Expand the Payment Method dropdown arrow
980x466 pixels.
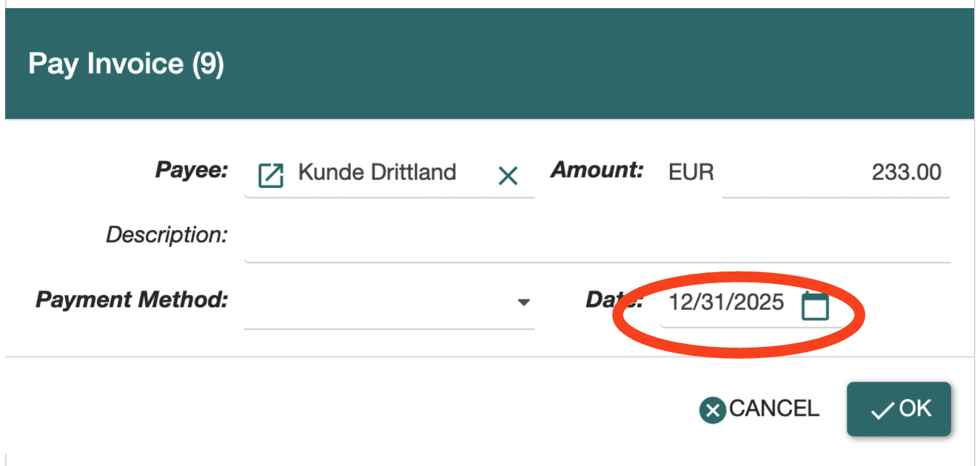pyautogui.click(x=524, y=303)
